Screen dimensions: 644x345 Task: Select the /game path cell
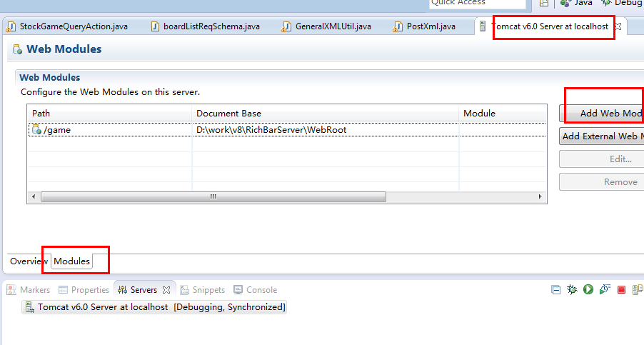[110, 130]
